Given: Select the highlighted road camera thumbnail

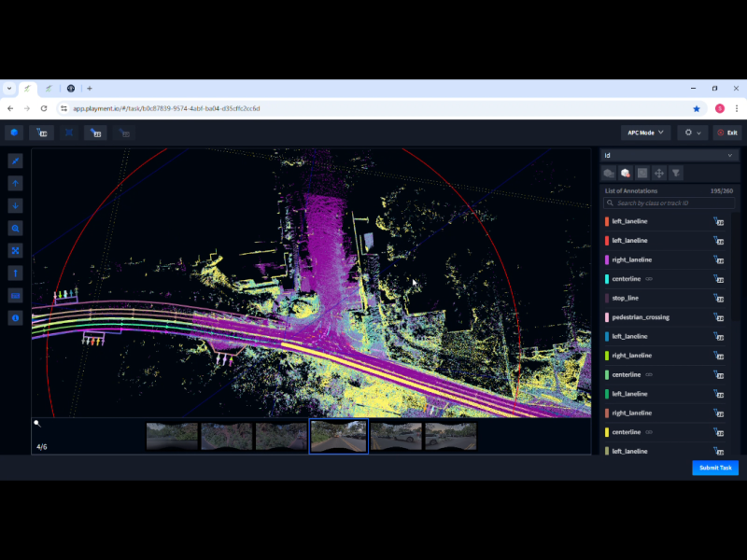Looking at the screenshot, I should pyautogui.click(x=339, y=436).
